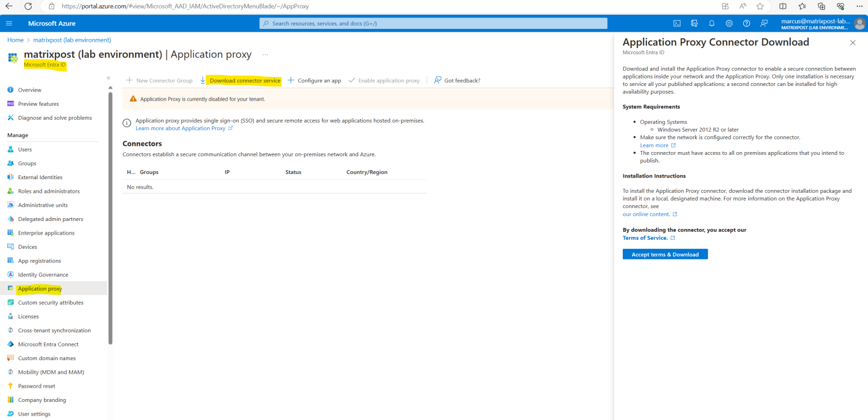Click Accept terms & Download
The image size is (868, 420).
665,254
